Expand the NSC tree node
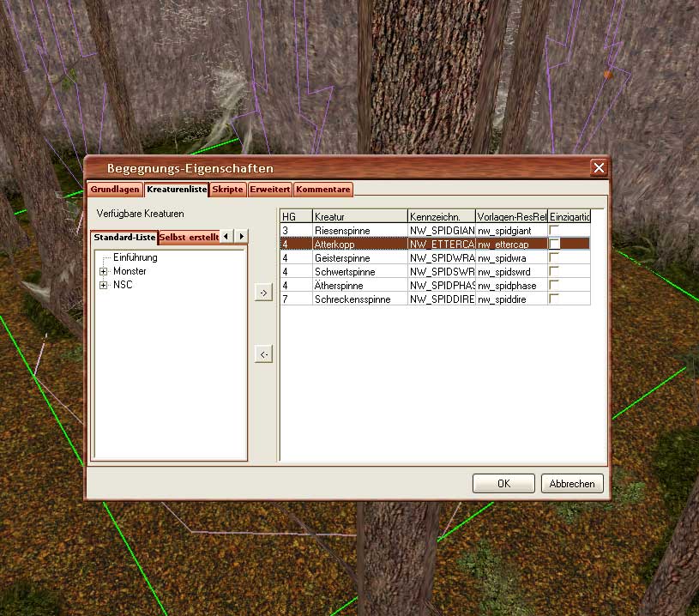 click(x=104, y=285)
